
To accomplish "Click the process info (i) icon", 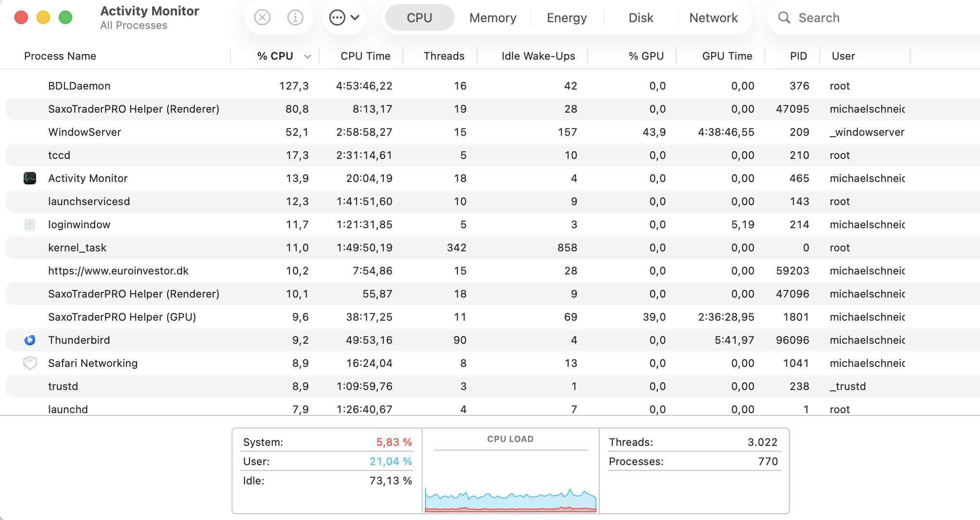I will point(295,18).
